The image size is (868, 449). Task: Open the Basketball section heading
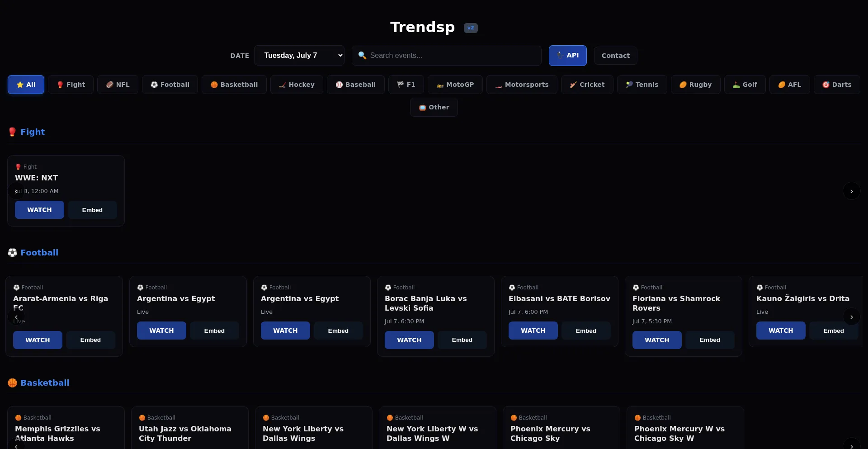coord(45,383)
